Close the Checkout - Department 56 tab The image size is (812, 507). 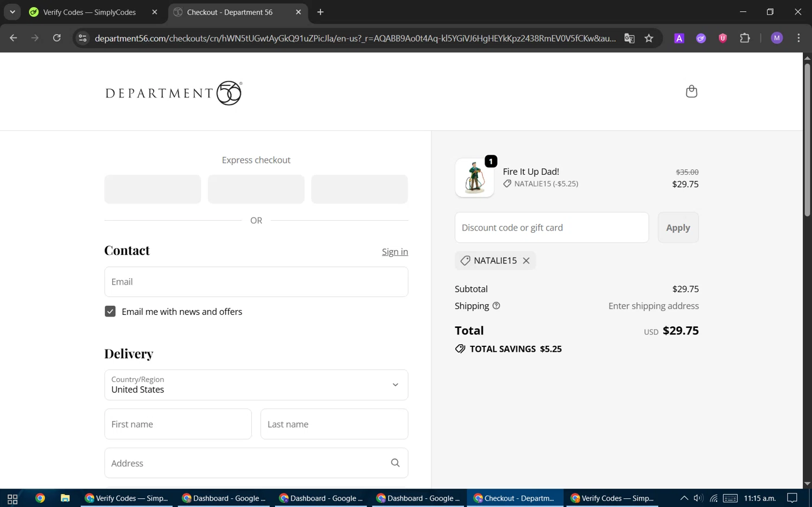pyautogui.click(x=298, y=12)
